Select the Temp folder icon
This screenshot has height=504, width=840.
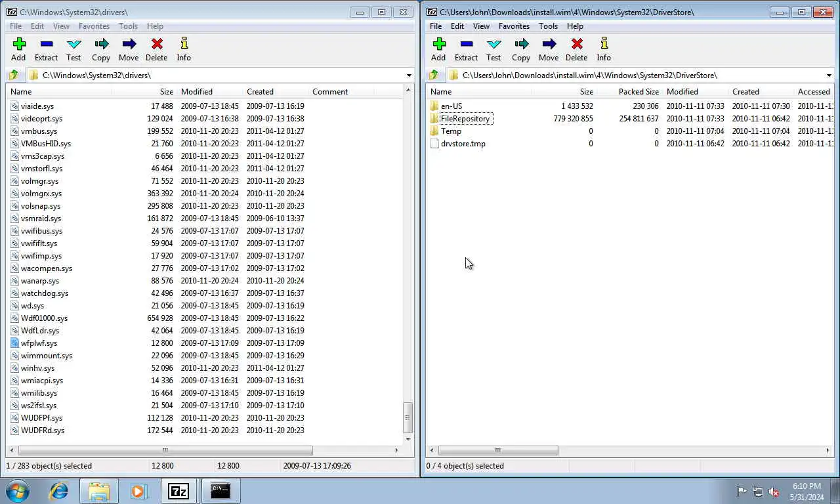(x=434, y=131)
